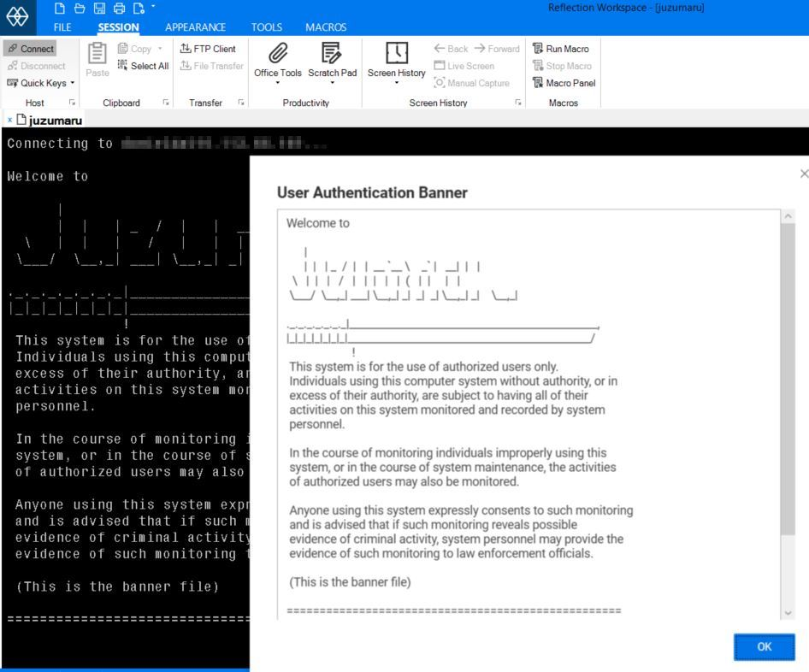Image resolution: width=809 pixels, height=672 pixels.
Task: Click the Open icon in quick access toolbar
Action: [x=78, y=8]
